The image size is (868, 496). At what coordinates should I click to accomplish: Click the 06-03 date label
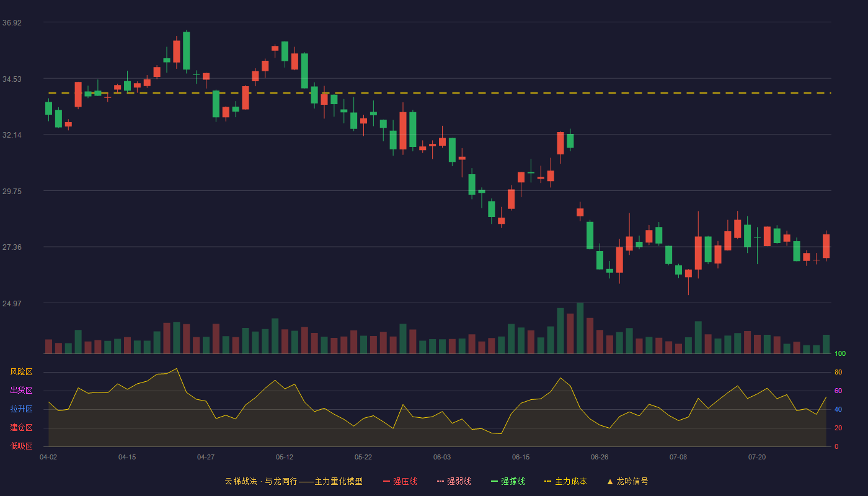tap(442, 457)
